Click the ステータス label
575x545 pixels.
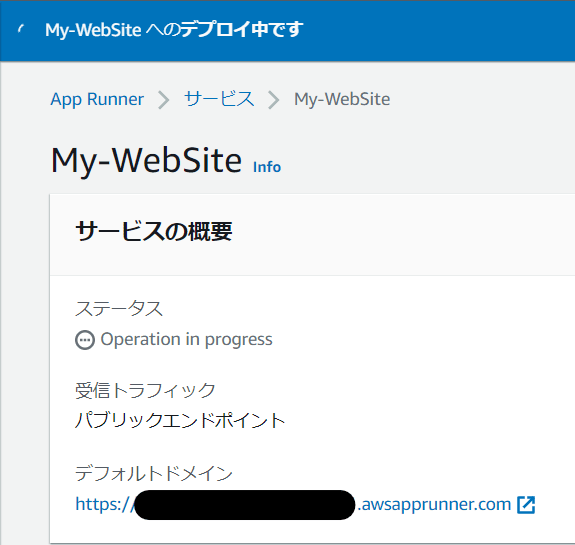pos(119,308)
